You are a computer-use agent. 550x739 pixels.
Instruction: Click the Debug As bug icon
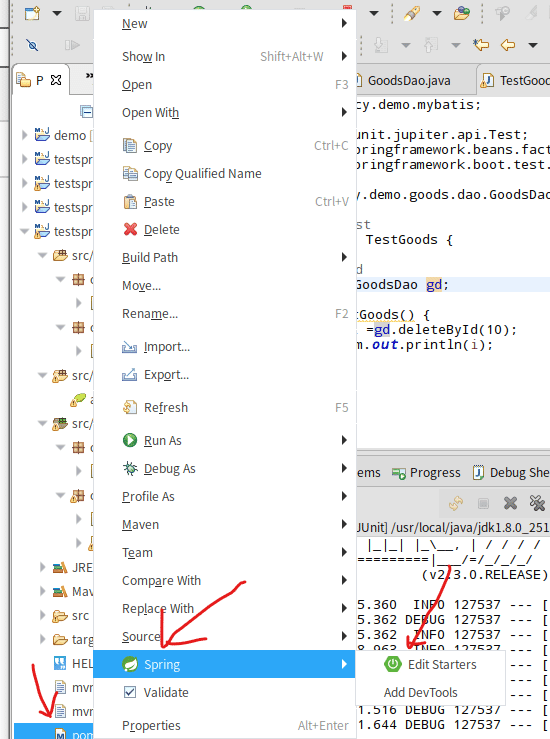tap(130, 468)
